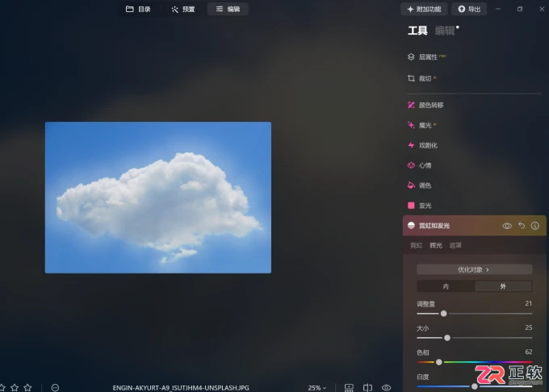Choose the 内 inner option
Viewport: 549px width, 392px height.
pyautogui.click(x=446, y=286)
